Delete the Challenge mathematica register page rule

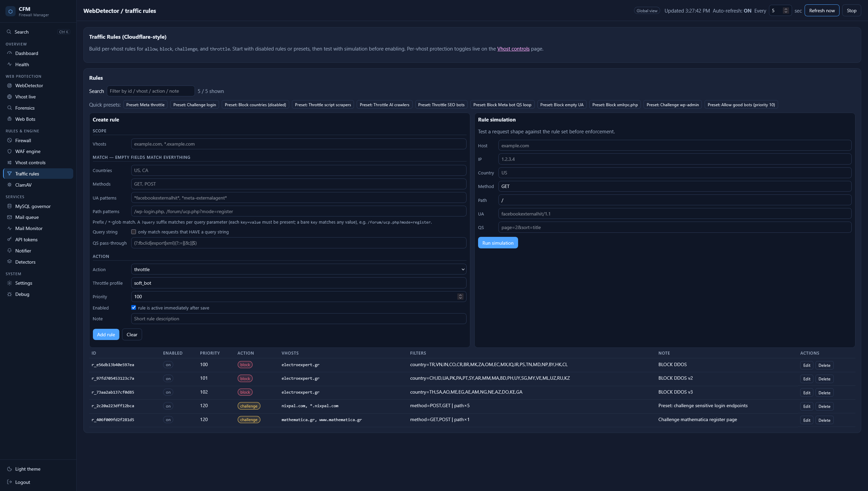[x=824, y=420]
